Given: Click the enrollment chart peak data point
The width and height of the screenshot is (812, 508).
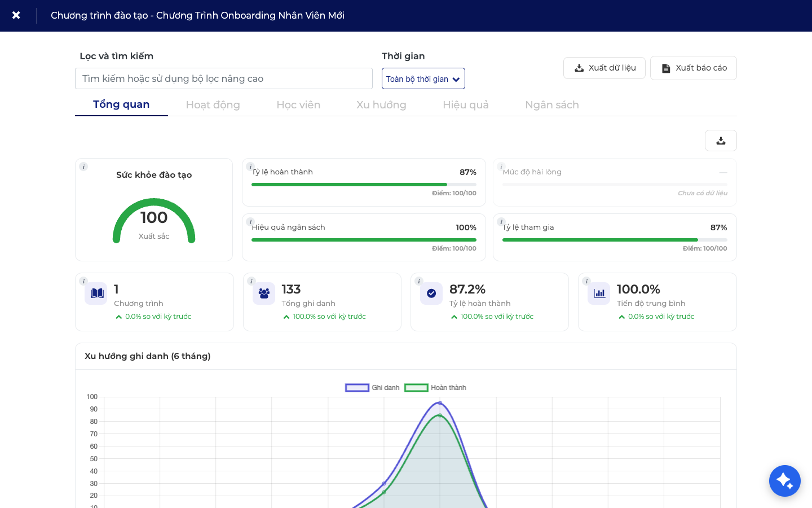Looking at the screenshot, I should tap(440, 403).
